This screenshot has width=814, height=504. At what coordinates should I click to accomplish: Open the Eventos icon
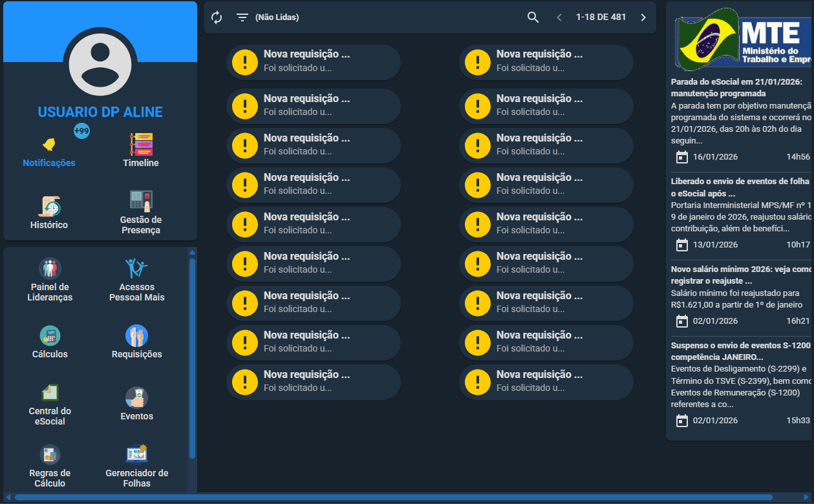[137, 397]
